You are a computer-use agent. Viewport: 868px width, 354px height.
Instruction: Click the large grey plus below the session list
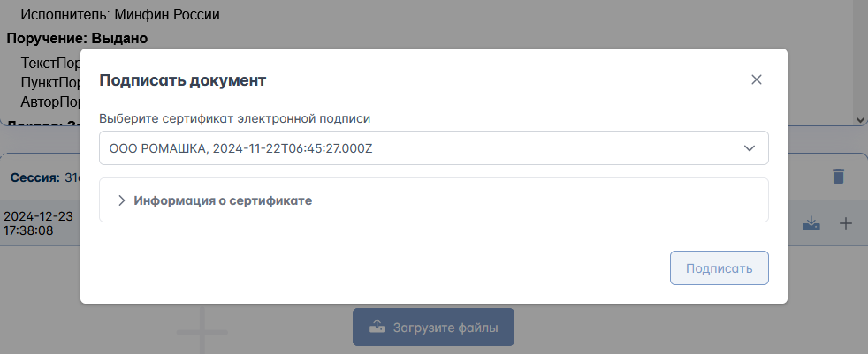coord(202,332)
